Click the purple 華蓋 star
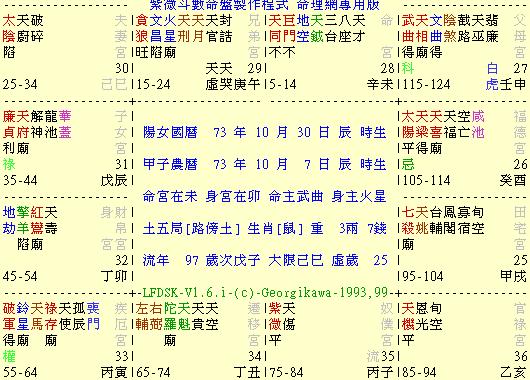This screenshot has height=380, width=530. click(65, 124)
